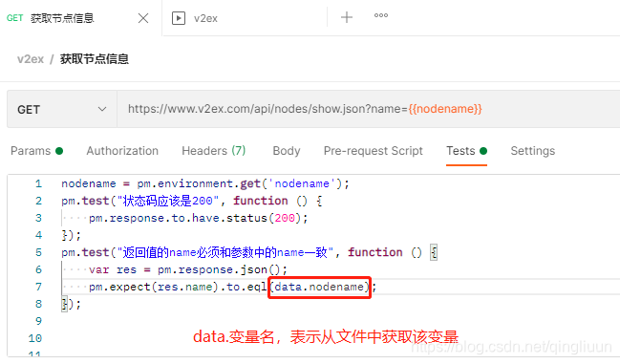Click the 获取节点信息 breadcrumb name
Viewport: 620px width, 364px height.
click(95, 59)
